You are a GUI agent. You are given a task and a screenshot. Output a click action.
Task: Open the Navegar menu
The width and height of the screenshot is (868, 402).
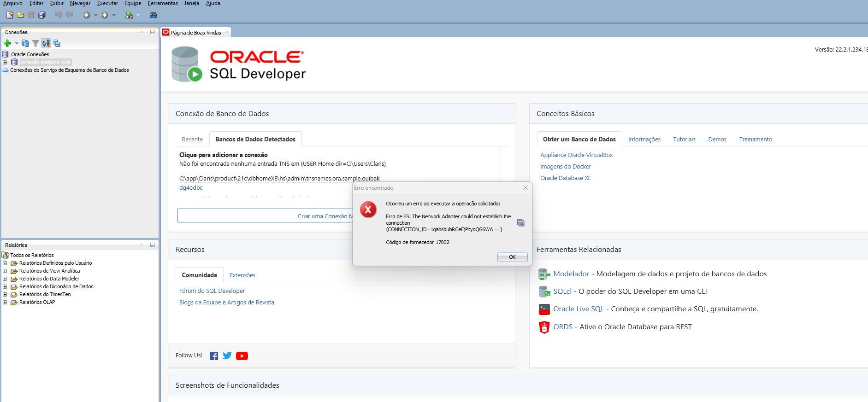coord(80,3)
